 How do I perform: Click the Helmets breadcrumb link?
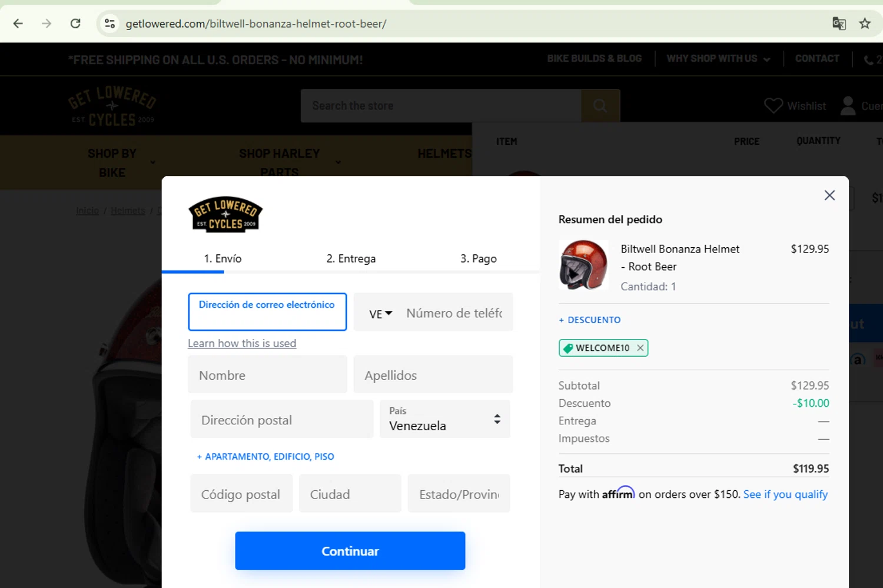pos(128,211)
